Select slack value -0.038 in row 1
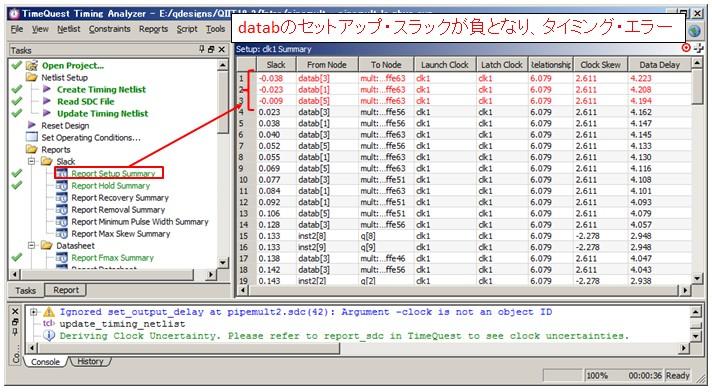Viewport: 712px width, 392px height. click(271, 78)
